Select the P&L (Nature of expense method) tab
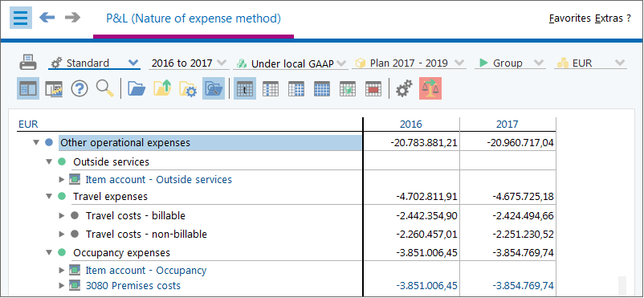This screenshot has width=644, height=298. coord(194,18)
